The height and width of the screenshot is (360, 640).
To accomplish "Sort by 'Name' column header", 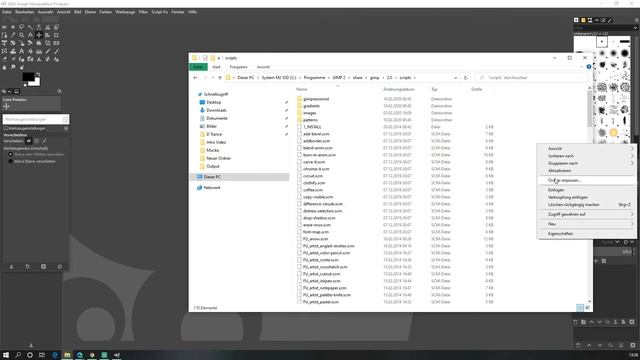I will click(x=302, y=89).
